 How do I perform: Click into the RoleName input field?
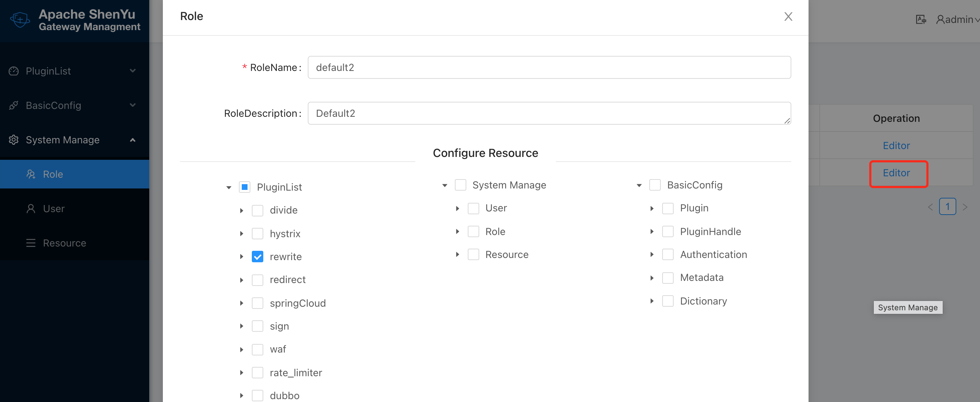coord(549,68)
